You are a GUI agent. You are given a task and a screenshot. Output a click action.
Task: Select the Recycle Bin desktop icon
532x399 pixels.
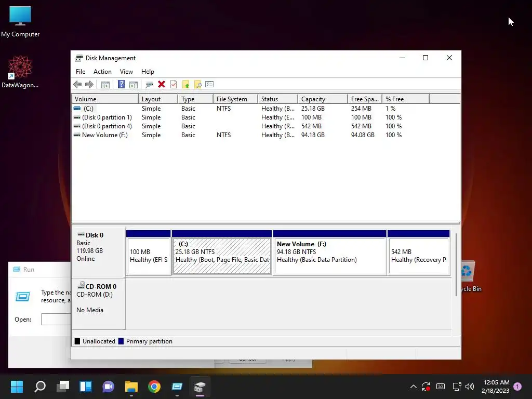click(472, 276)
